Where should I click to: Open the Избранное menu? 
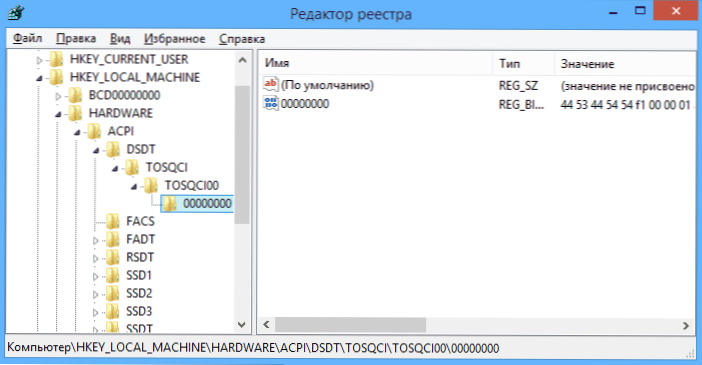[x=175, y=39]
